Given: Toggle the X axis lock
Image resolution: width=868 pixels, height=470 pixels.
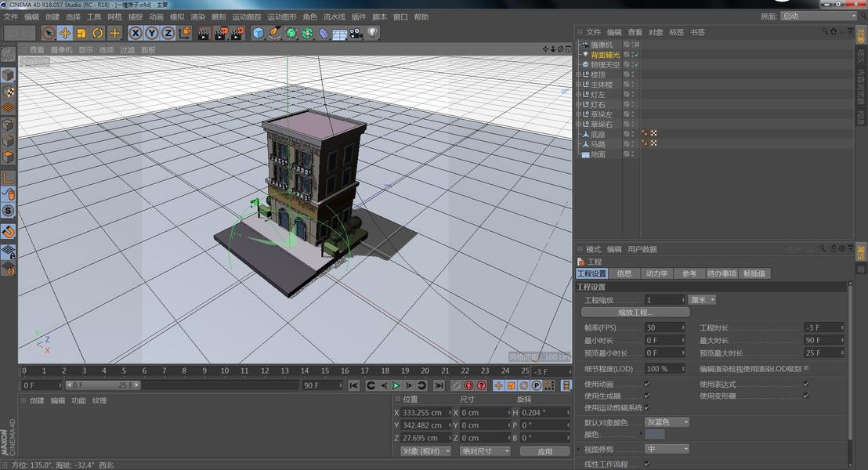Looking at the screenshot, I should (135, 34).
